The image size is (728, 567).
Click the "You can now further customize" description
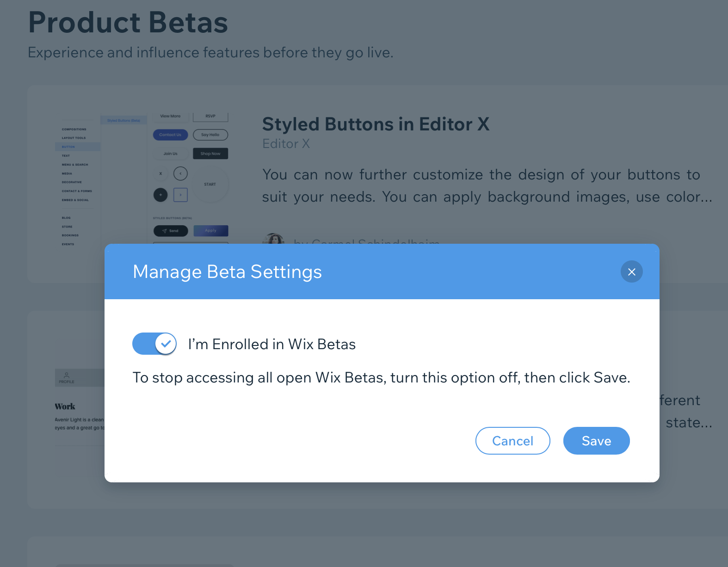[x=487, y=185]
